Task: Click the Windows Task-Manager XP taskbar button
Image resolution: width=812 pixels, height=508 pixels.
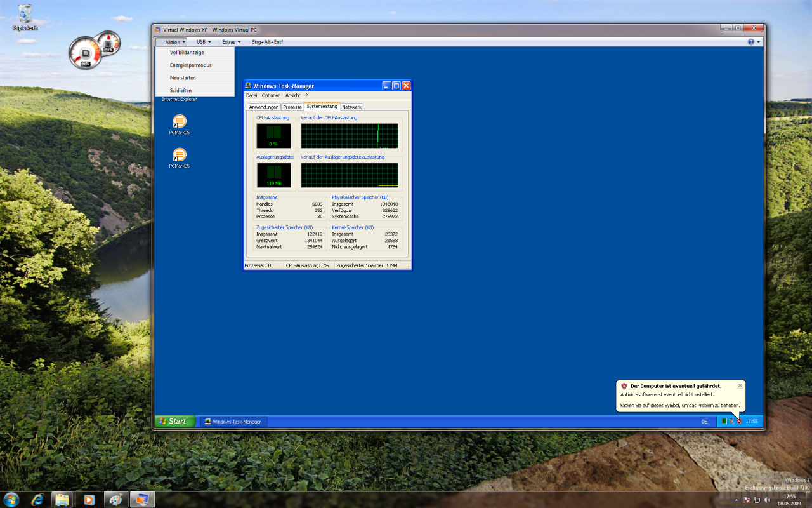Action: (234, 422)
